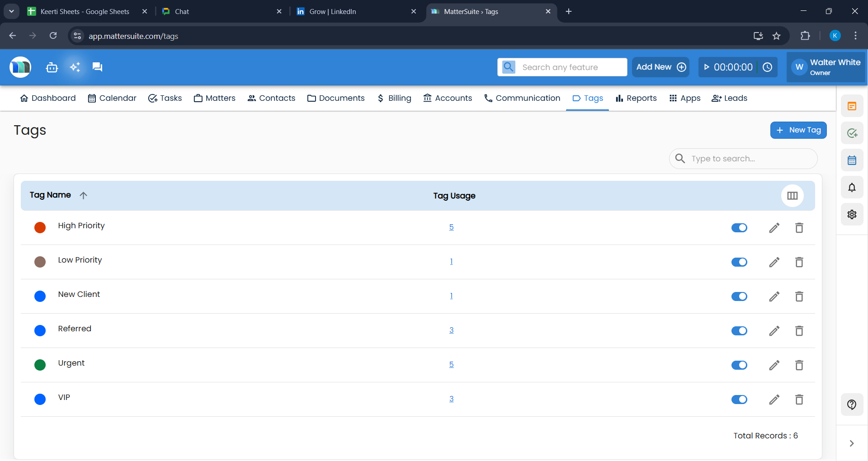The width and height of the screenshot is (868, 461).
Task: Expand the right sidebar chevron arrow
Action: [x=852, y=443]
